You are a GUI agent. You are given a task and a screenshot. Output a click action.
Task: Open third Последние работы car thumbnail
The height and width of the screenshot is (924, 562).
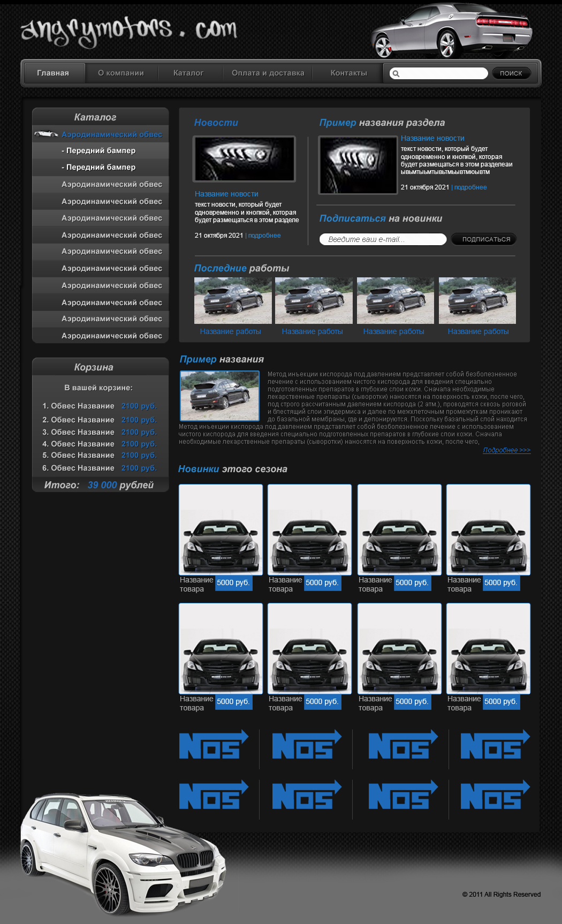[x=396, y=300]
